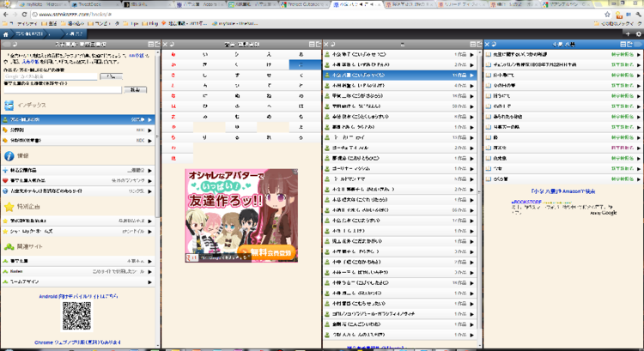The width and height of the screenshot is (644, 351).
Task: Click the QR code image in the index panel
Action: (x=76, y=316)
